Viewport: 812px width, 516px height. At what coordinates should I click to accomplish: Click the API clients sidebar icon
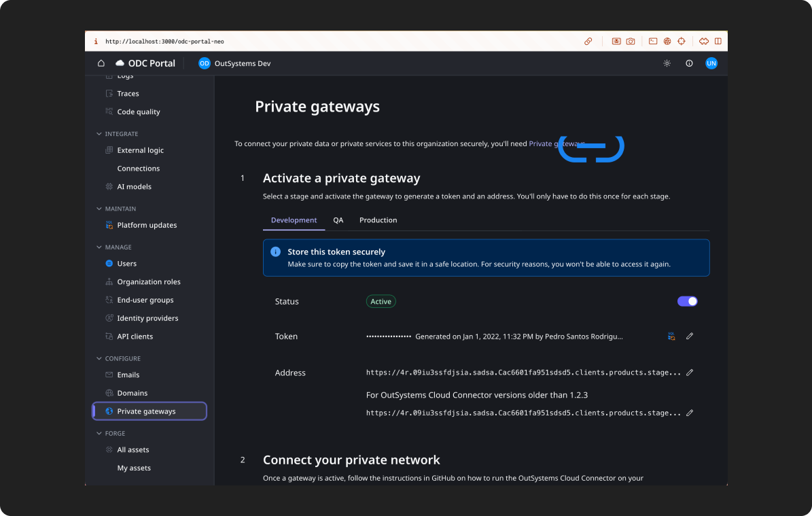pyautogui.click(x=109, y=337)
